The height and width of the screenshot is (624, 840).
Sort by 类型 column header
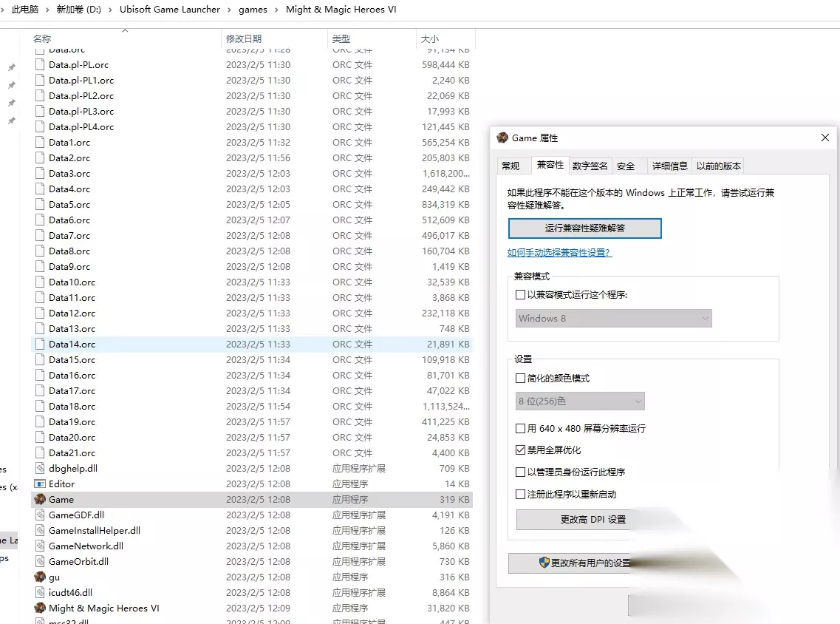341,38
